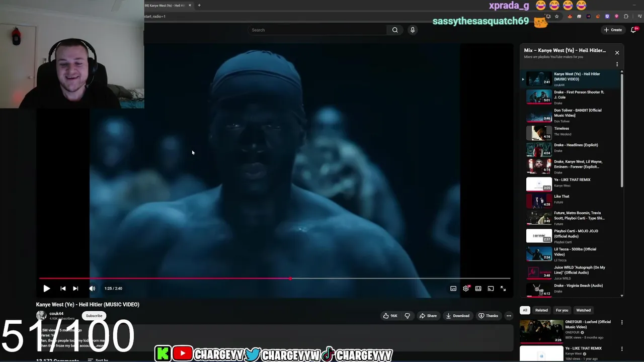Open options menu for recommended LIKE THAT REMIX
Viewport: 644px width, 362px height.
(x=622, y=348)
